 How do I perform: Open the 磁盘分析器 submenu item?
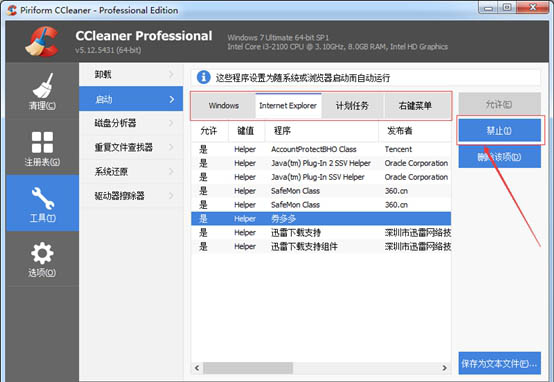click(x=131, y=123)
